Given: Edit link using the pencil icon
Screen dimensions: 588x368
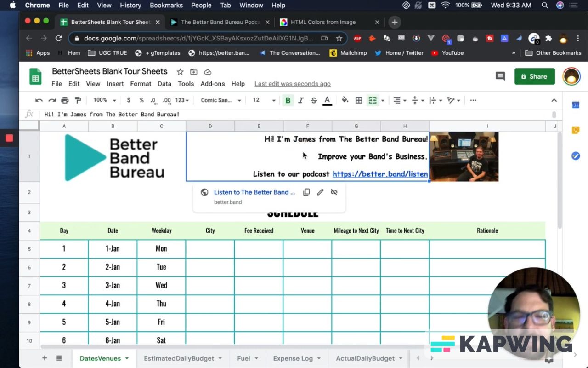Looking at the screenshot, I should [320, 192].
